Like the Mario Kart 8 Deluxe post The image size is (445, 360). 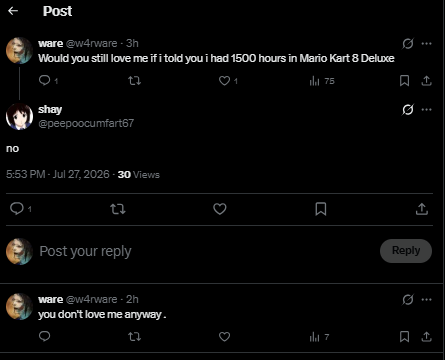[224, 81]
